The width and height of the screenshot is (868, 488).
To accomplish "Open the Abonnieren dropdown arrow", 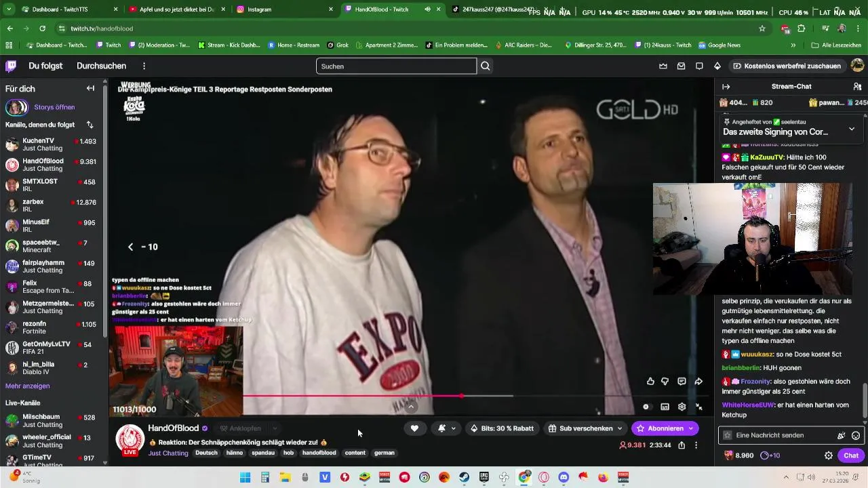I will [x=691, y=428].
